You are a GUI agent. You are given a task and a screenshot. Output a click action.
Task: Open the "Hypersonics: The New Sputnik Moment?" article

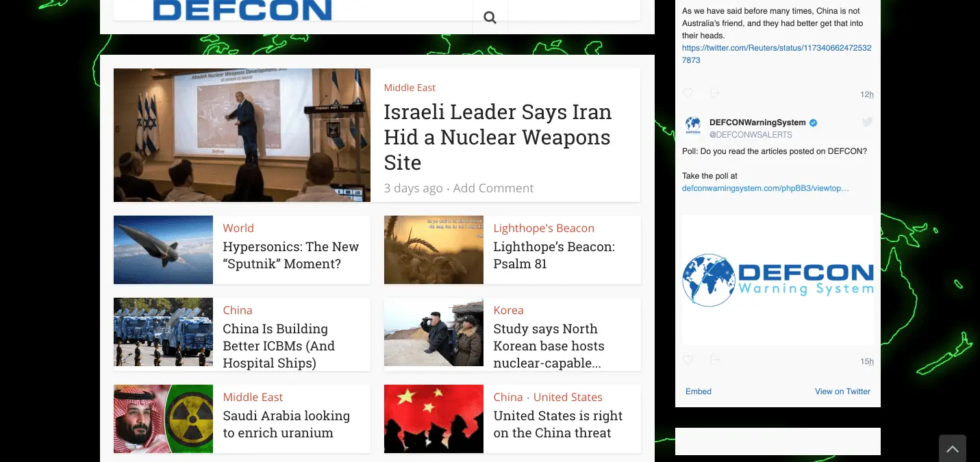(291, 255)
